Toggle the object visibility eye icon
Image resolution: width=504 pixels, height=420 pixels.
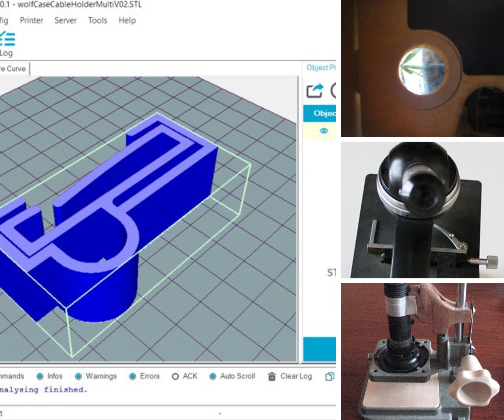[x=324, y=131]
